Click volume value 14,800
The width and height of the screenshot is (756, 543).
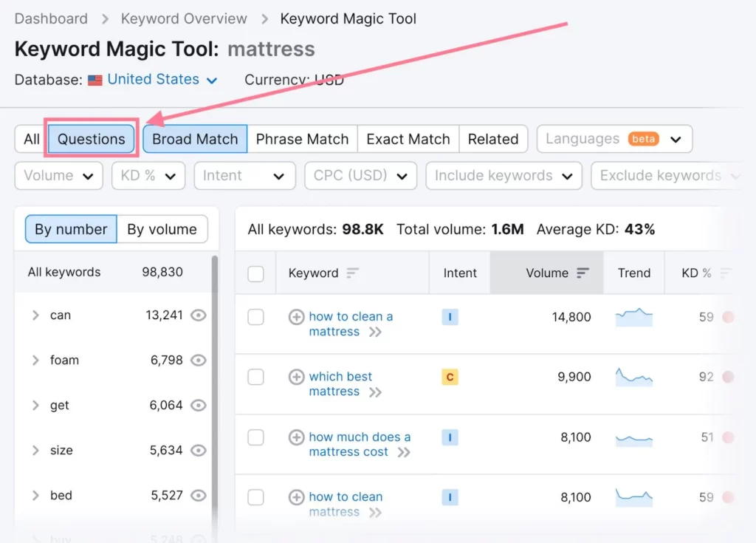point(571,317)
